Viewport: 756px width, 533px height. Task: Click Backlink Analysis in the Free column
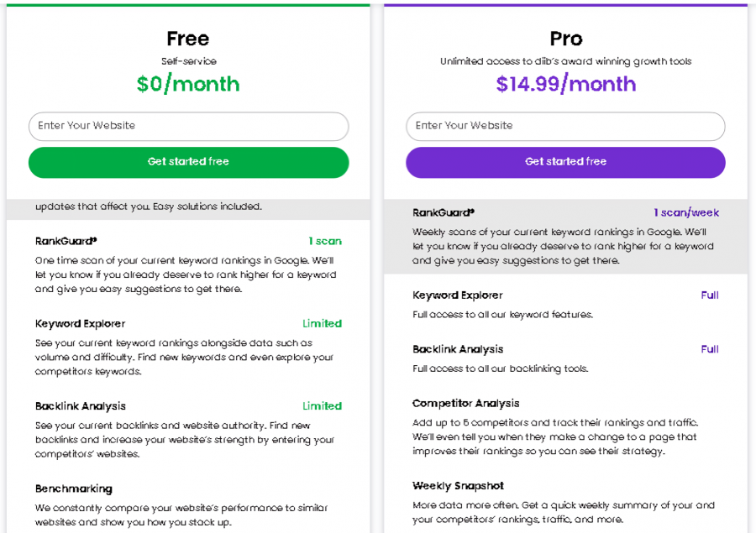point(80,405)
